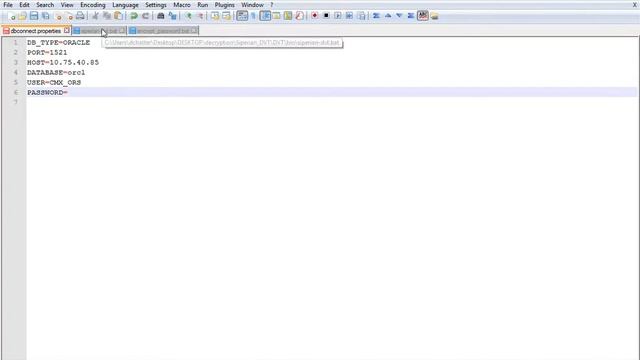640x360 pixels.
Task: Click the Redo toolbar icon
Action: point(145,16)
